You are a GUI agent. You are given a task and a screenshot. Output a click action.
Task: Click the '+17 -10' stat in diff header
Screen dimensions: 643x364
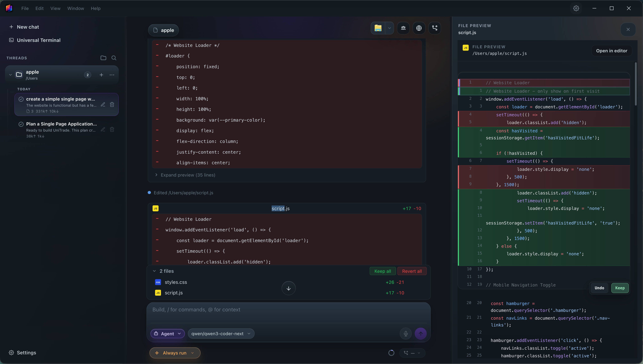(412, 208)
